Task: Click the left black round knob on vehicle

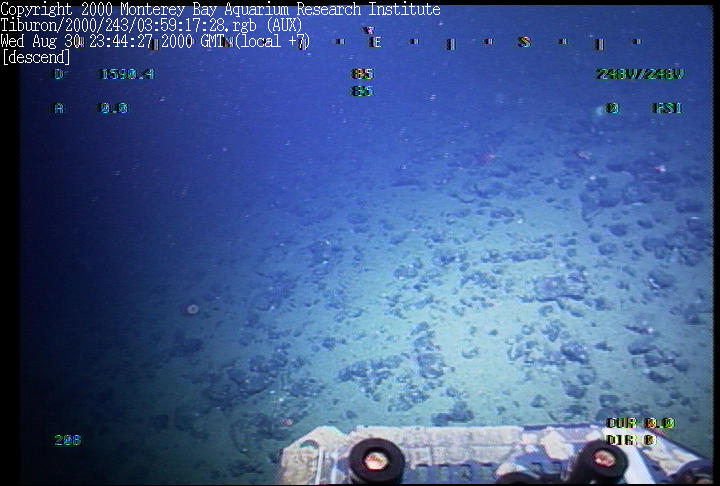Action: [x=377, y=460]
